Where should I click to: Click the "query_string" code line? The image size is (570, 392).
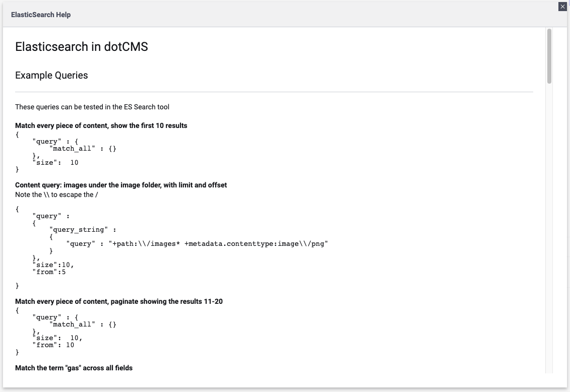(83, 230)
